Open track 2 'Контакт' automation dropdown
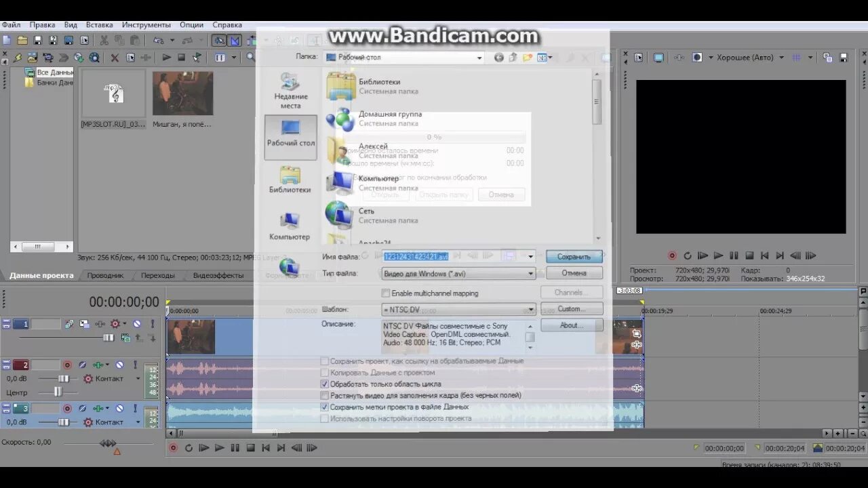The image size is (868, 488). click(x=138, y=379)
